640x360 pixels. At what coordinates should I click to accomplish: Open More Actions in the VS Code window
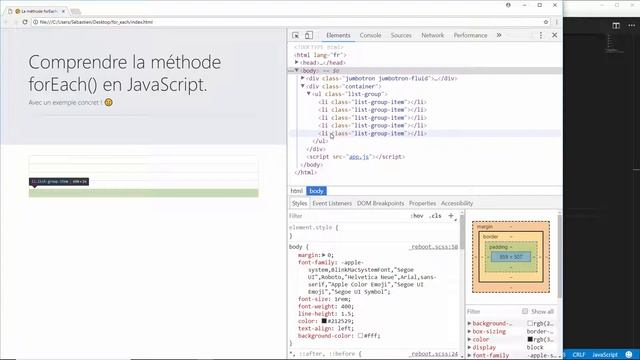coord(631,25)
